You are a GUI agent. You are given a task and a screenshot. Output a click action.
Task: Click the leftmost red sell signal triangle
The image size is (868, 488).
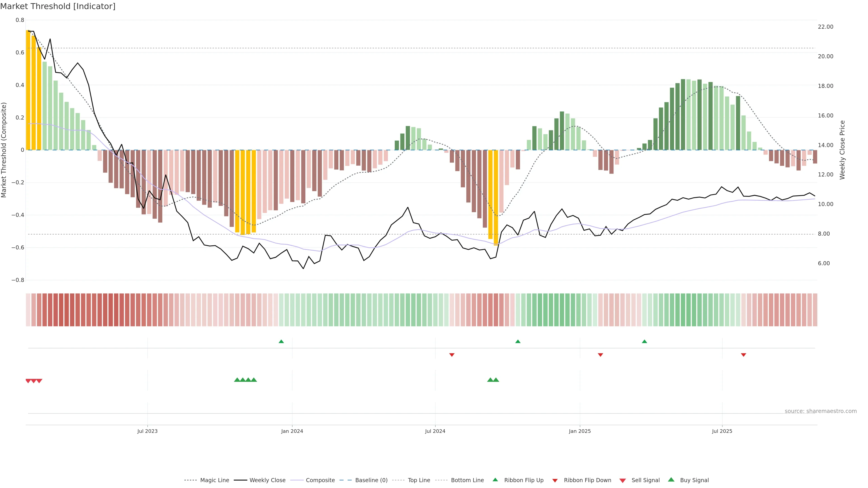point(28,381)
